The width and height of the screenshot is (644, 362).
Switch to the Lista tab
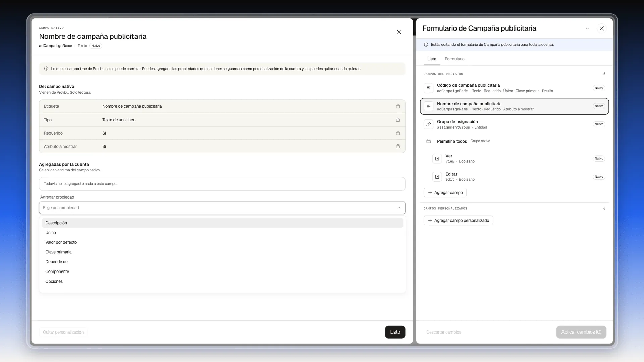pyautogui.click(x=432, y=59)
